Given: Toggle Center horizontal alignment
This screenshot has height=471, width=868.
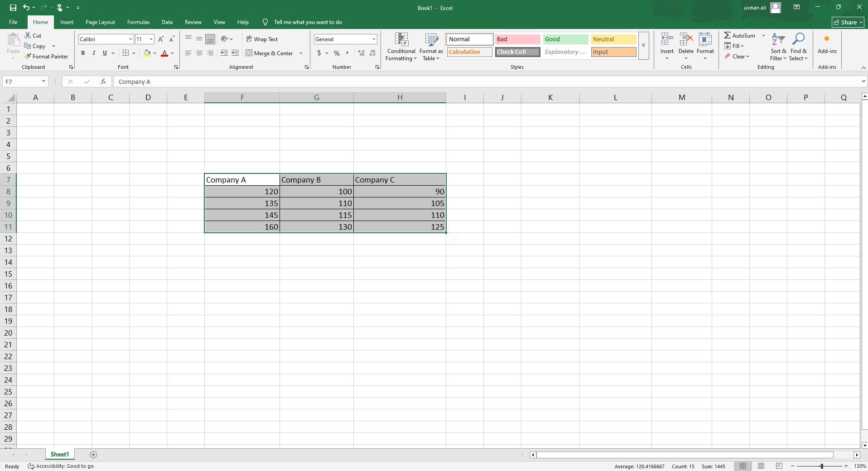Looking at the screenshot, I should coord(199,53).
